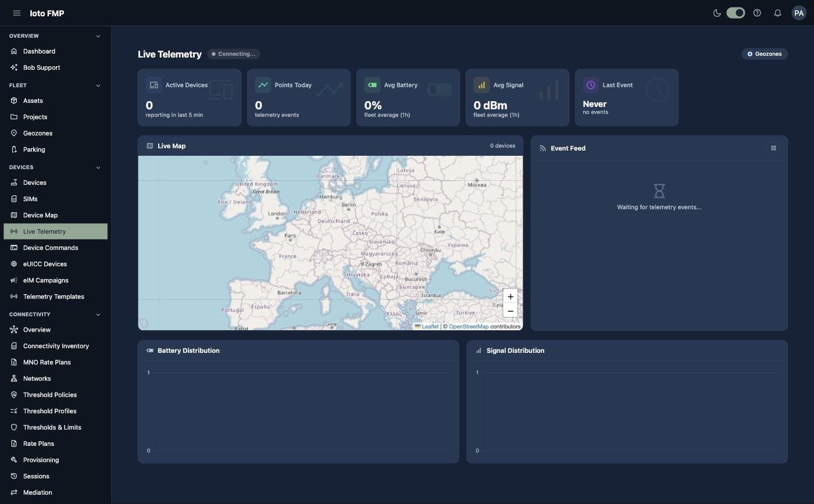The width and height of the screenshot is (814, 504).
Task: Click the Mediation sidebar icon
Action: (14, 492)
